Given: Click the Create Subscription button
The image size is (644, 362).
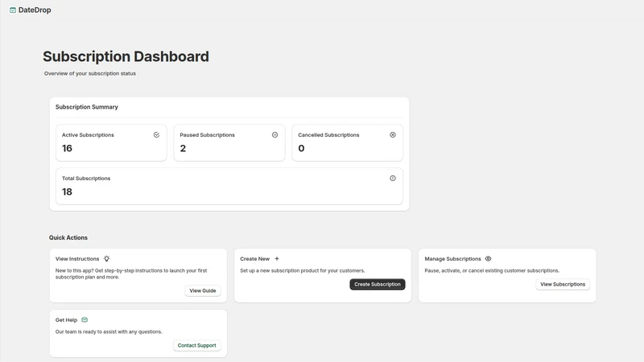Looking at the screenshot, I should pyautogui.click(x=377, y=284).
